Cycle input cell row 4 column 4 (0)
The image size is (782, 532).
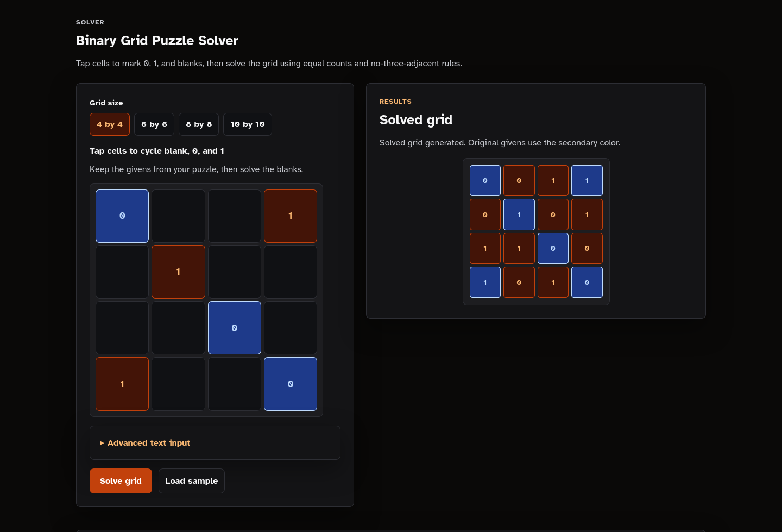(x=291, y=384)
